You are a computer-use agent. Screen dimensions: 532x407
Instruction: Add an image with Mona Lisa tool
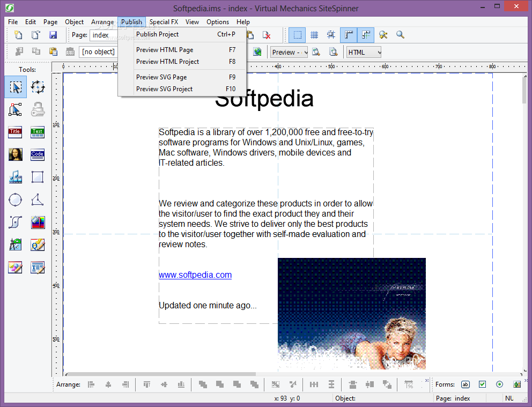[16, 154]
